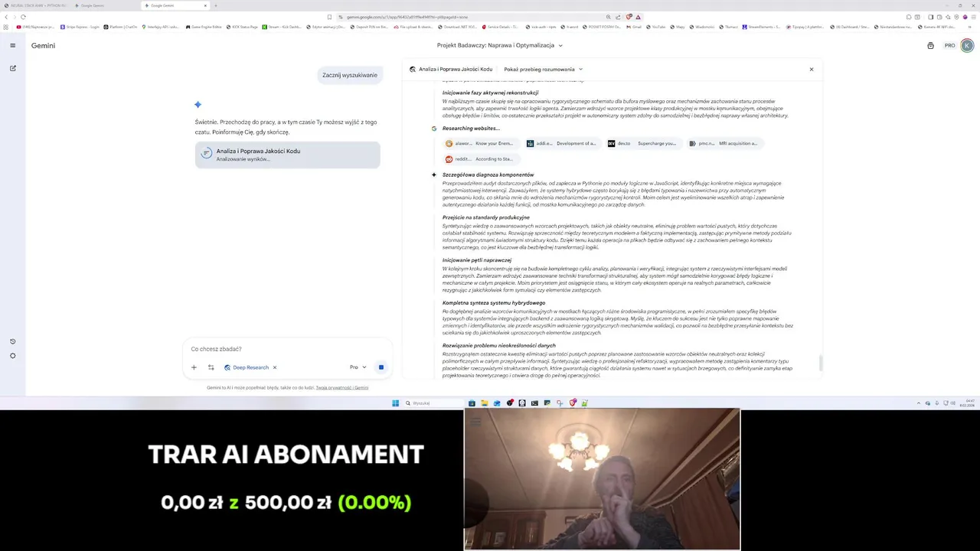
Task: Click the Gemini logo text
Action: click(43, 45)
